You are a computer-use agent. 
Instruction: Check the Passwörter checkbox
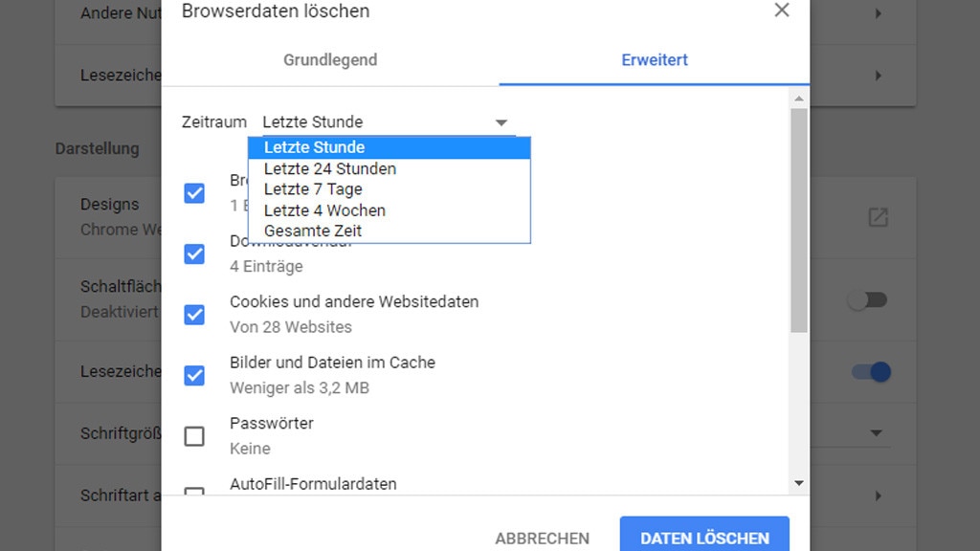pos(194,436)
